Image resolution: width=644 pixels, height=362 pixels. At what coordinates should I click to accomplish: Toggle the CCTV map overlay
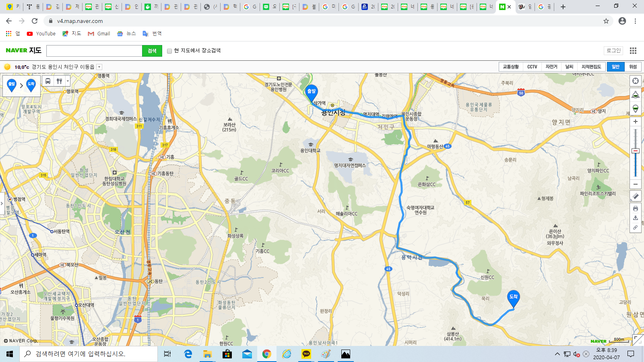pos(532,67)
